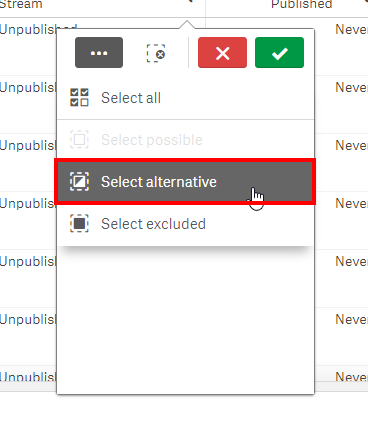Screen dimensions: 368x433
Task: Select the third Never cell value
Action: pos(351,146)
